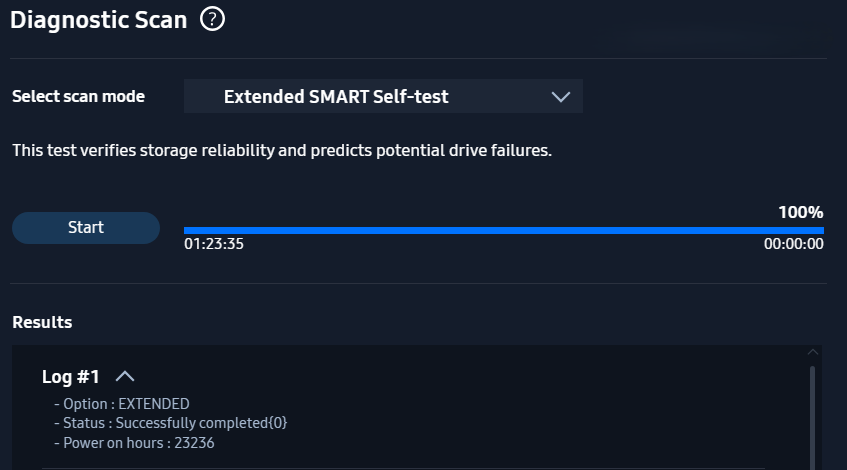847x470 pixels.
Task: Click the blue scan progress bar
Action: (503, 231)
